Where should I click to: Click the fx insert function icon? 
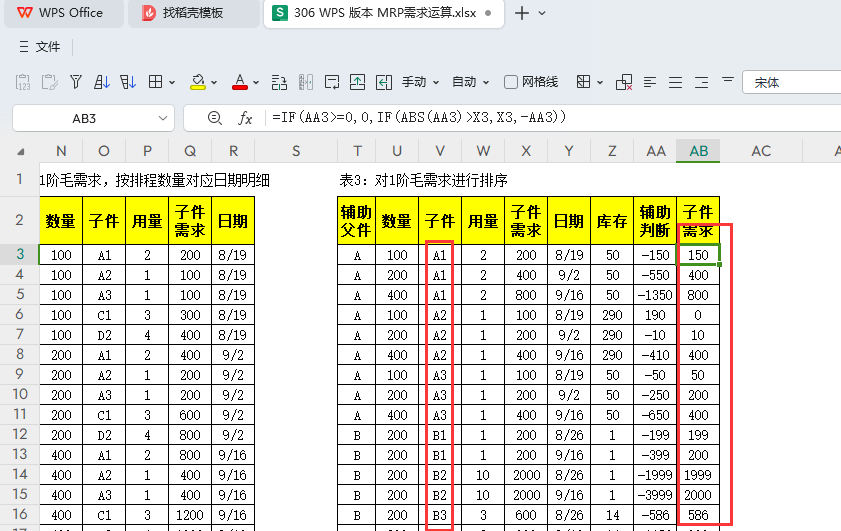tap(245, 118)
